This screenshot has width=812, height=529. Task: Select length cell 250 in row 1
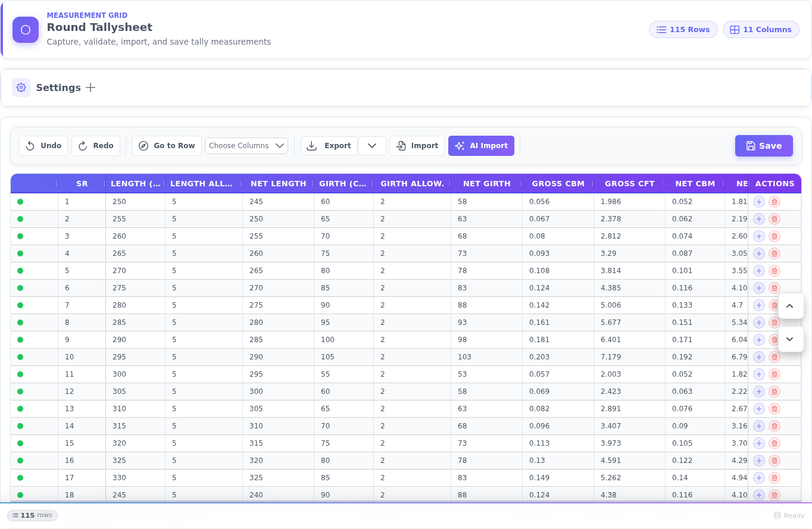coord(136,202)
